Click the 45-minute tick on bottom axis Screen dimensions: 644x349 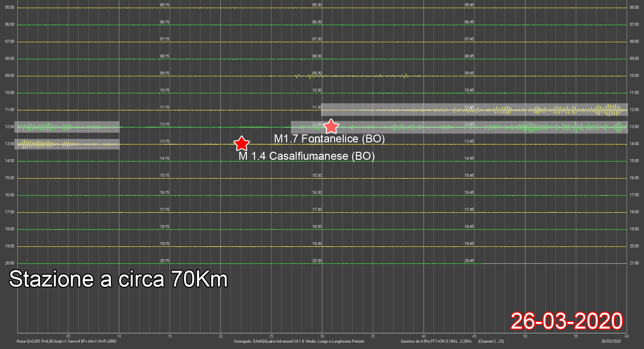(x=474, y=336)
